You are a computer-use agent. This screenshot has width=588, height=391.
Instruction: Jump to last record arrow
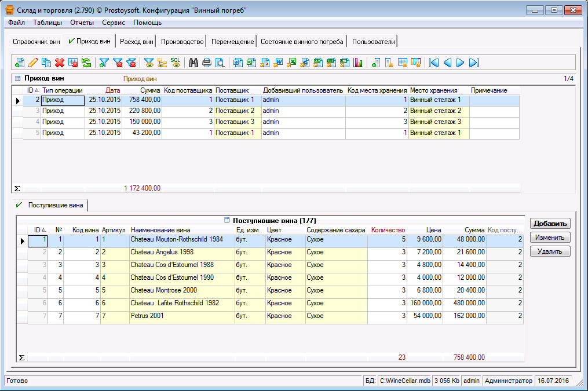point(473,63)
